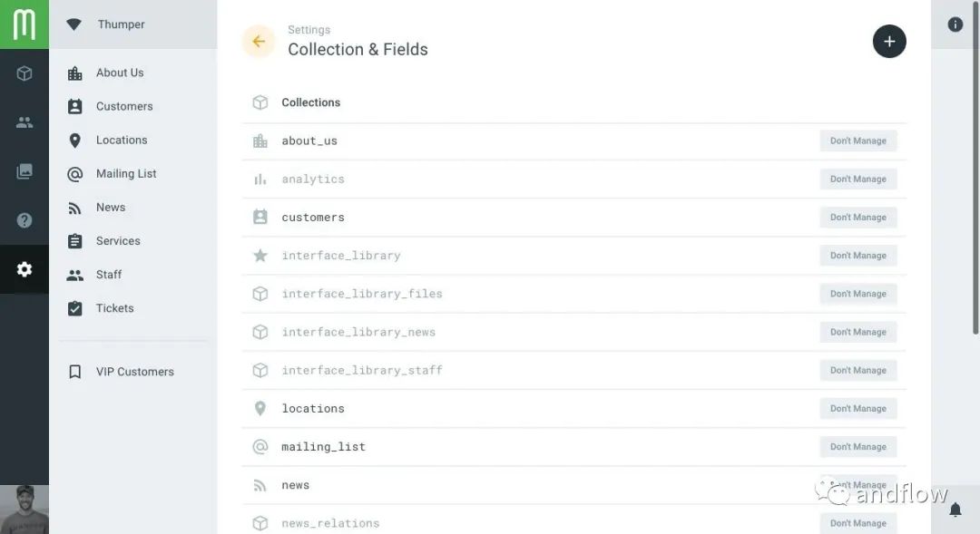The image size is (980, 534).
Task: Open the settings gear icon in the left rail
Action: point(24,269)
